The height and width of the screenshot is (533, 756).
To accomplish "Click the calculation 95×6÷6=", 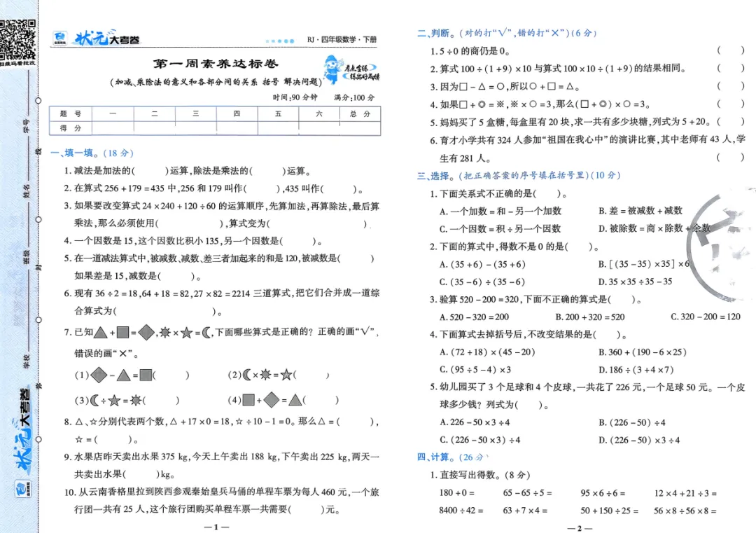I will point(603,493).
